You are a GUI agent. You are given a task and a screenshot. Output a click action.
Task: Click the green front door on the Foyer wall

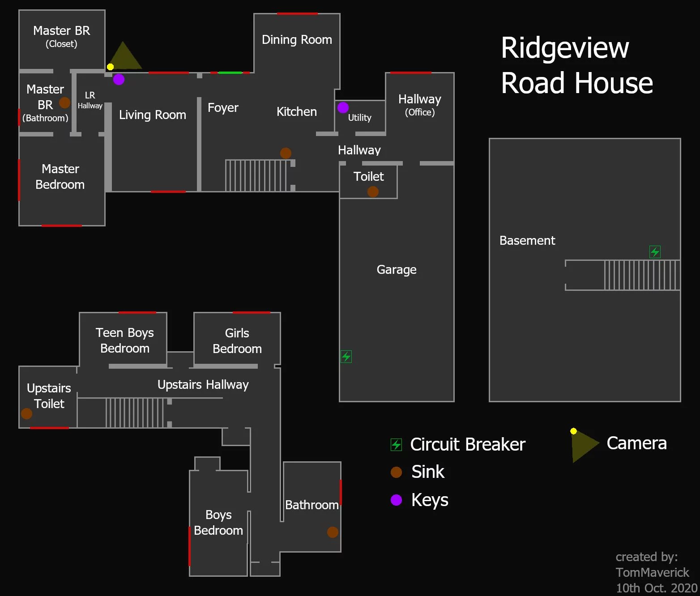coord(230,72)
